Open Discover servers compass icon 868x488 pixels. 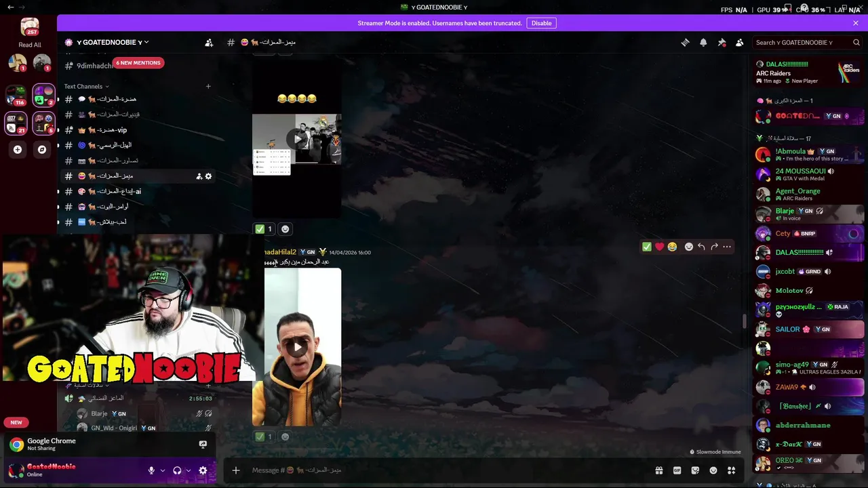(x=42, y=150)
